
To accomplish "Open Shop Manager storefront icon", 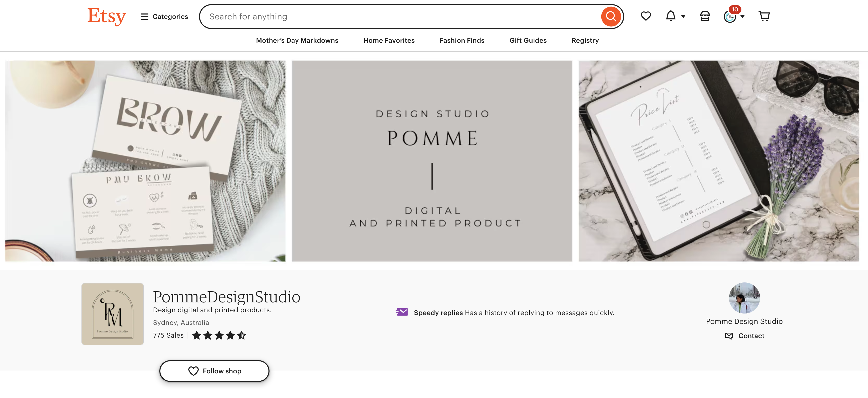I will click(705, 16).
